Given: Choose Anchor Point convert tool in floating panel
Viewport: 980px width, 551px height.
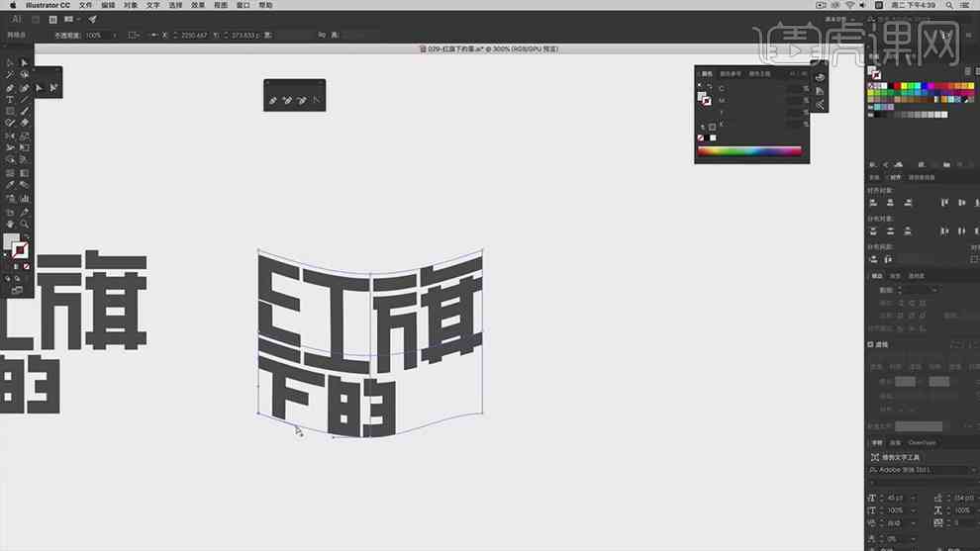Looking at the screenshot, I should point(316,100).
